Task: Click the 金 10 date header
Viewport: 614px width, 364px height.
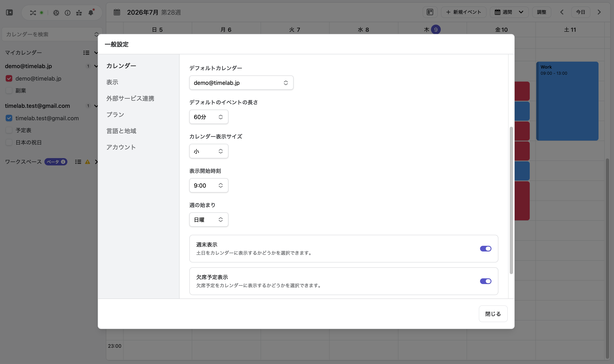Action: (x=501, y=30)
